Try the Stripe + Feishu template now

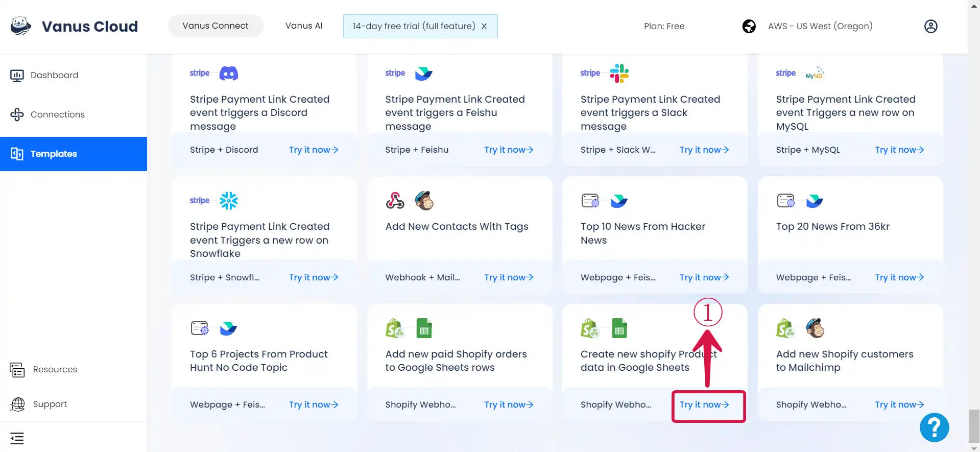tap(509, 150)
